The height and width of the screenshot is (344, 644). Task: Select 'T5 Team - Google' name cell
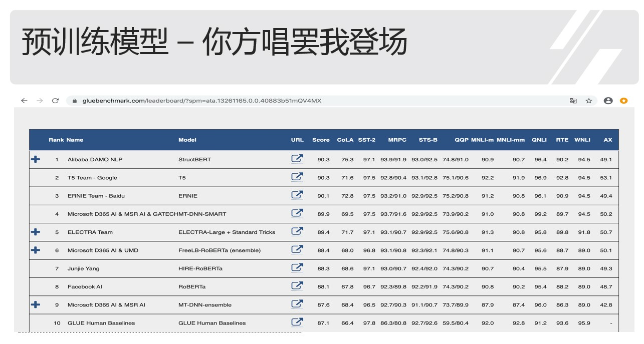[x=92, y=178]
